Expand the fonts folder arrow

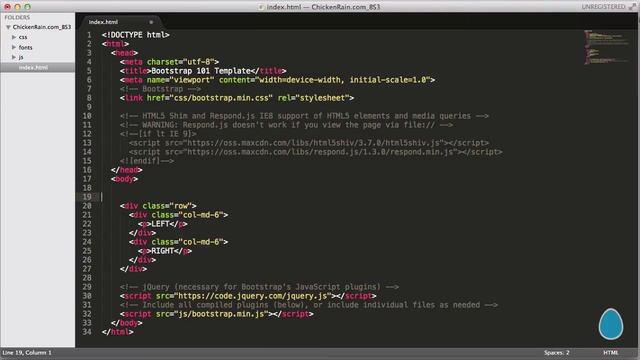tap(14, 47)
